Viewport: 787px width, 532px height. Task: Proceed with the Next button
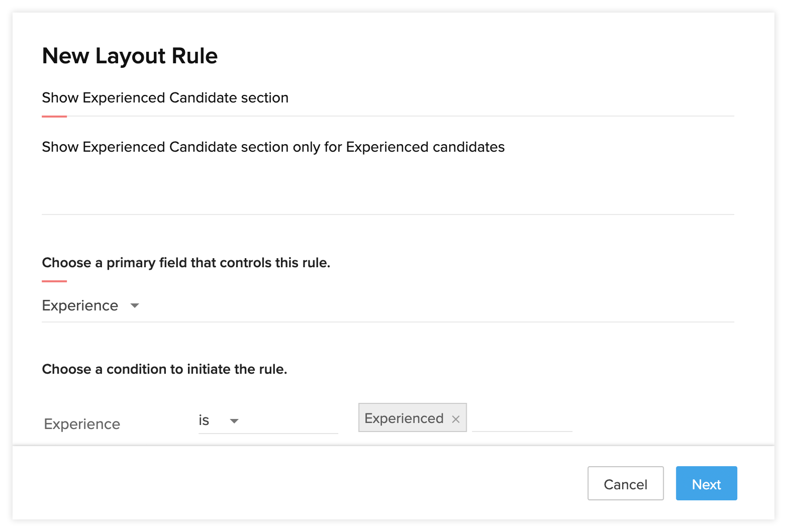point(706,483)
